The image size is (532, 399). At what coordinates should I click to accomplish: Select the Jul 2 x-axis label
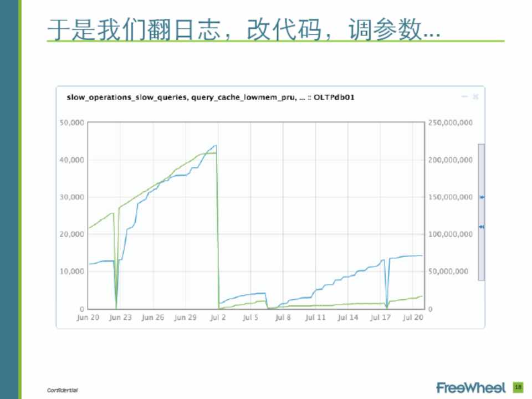coord(217,318)
